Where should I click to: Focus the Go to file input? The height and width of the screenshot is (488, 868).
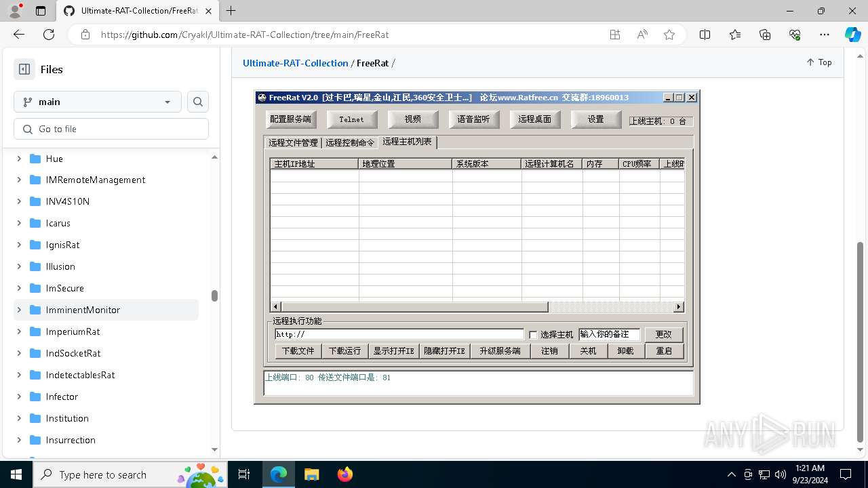pyautogui.click(x=111, y=129)
